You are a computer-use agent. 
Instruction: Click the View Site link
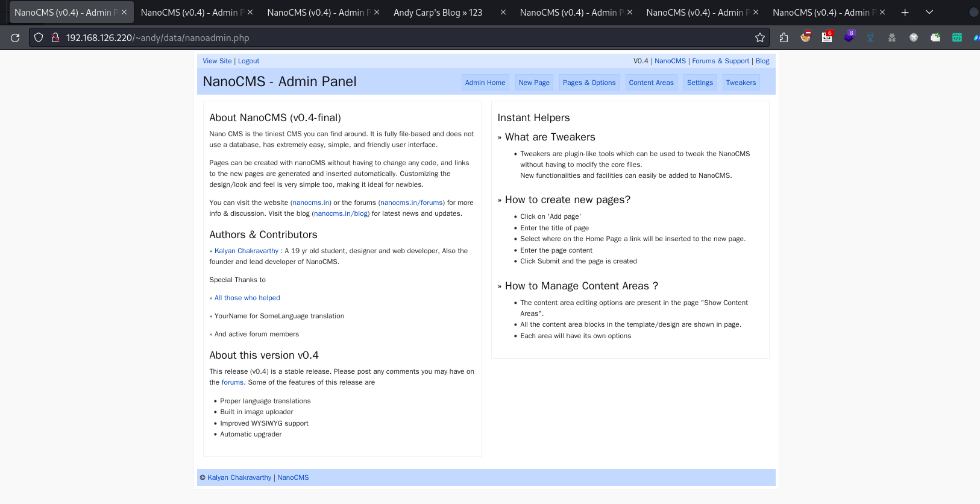click(x=217, y=61)
